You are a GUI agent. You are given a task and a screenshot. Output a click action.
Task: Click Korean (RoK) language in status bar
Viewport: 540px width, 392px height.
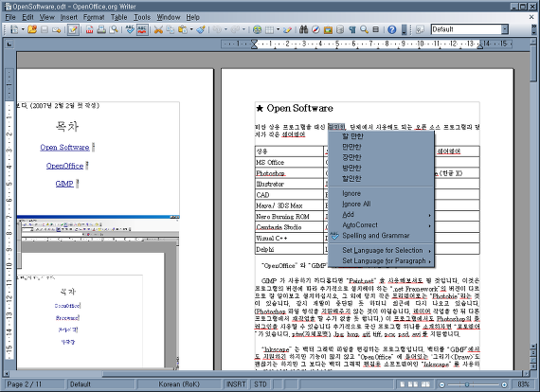(179, 384)
